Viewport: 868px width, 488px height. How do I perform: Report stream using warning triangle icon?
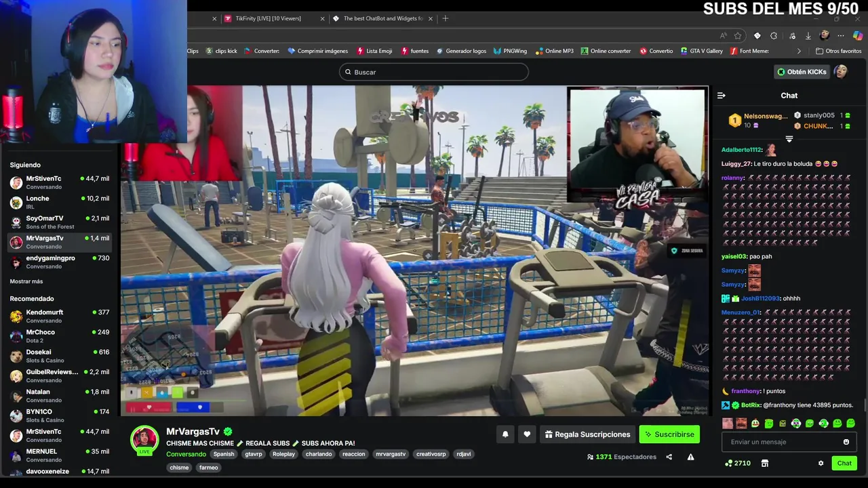click(x=690, y=457)
